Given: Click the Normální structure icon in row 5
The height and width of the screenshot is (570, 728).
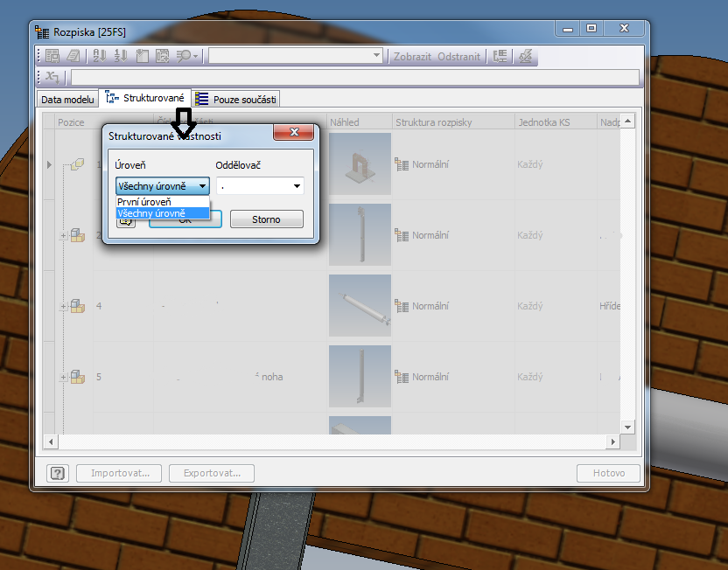Looking at the screenshot, I should 402,377.
